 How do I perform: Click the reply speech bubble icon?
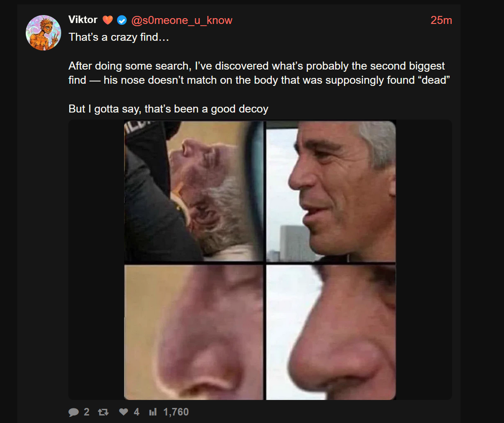(74, 412)
